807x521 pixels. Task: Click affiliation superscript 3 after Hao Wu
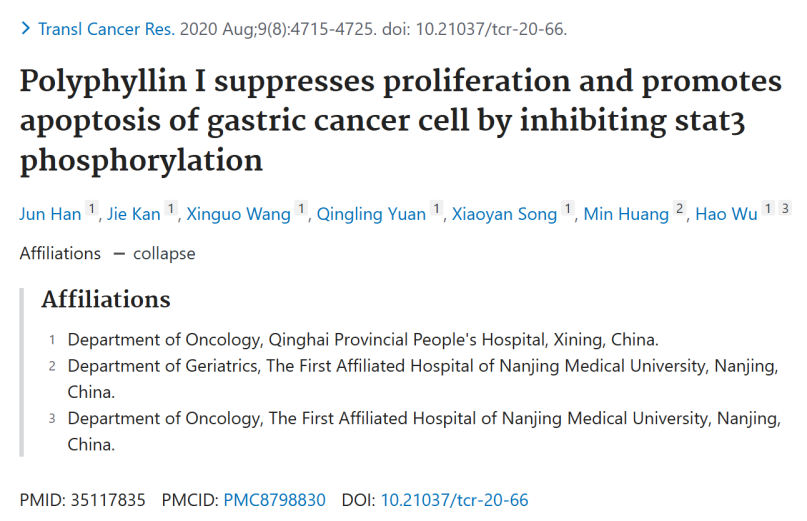pyautogui.click(x=785, y=209)
